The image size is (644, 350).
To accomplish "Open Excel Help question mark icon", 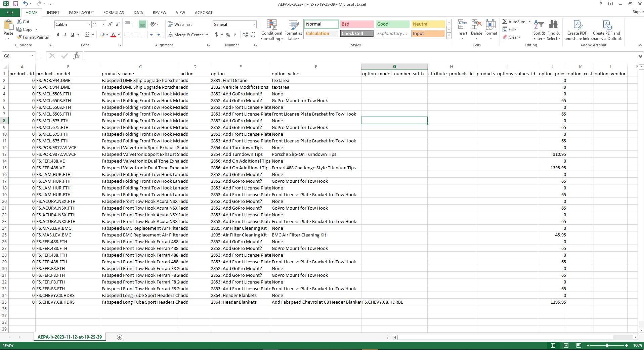I will 601,4.
